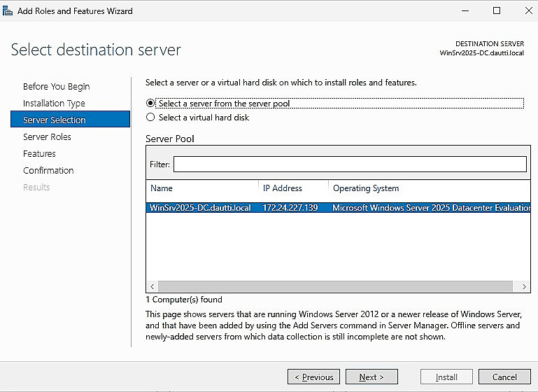Open Features step in sidebar

[x=39, y=154]
